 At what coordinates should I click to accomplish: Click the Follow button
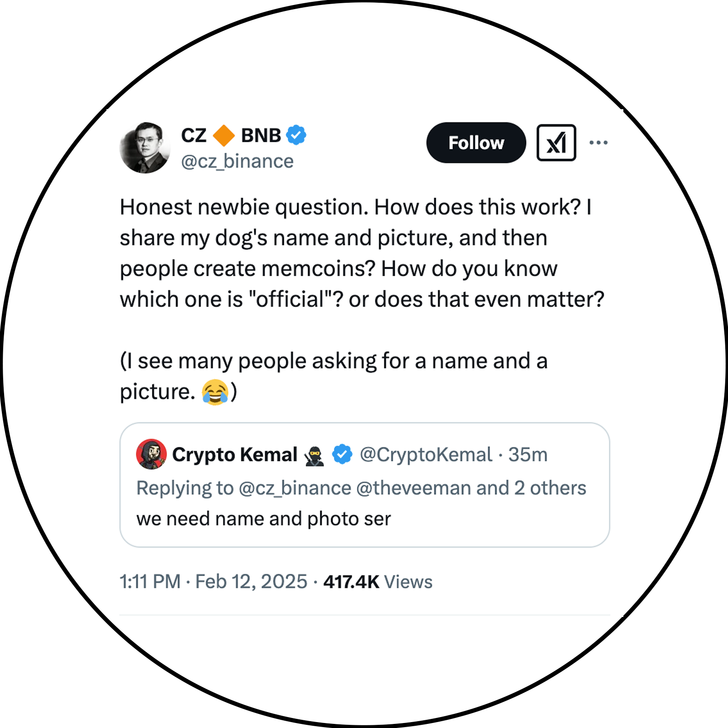(x=476, y=143)
